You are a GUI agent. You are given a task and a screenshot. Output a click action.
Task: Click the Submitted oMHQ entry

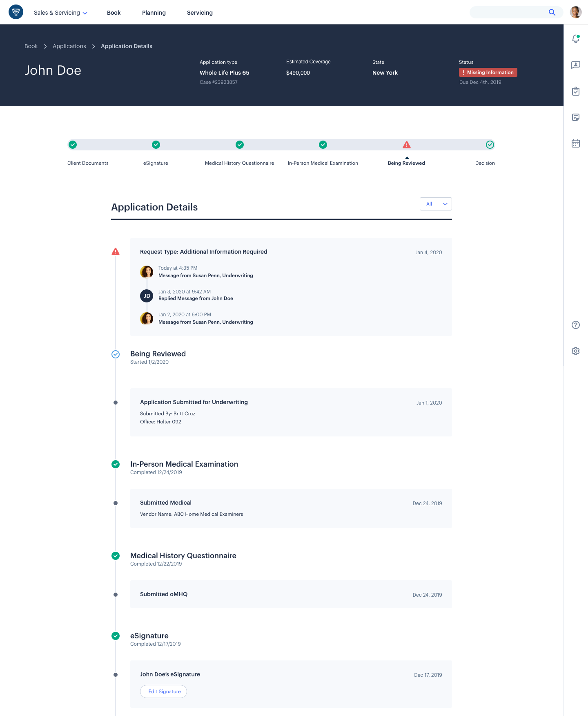(291, 594)
